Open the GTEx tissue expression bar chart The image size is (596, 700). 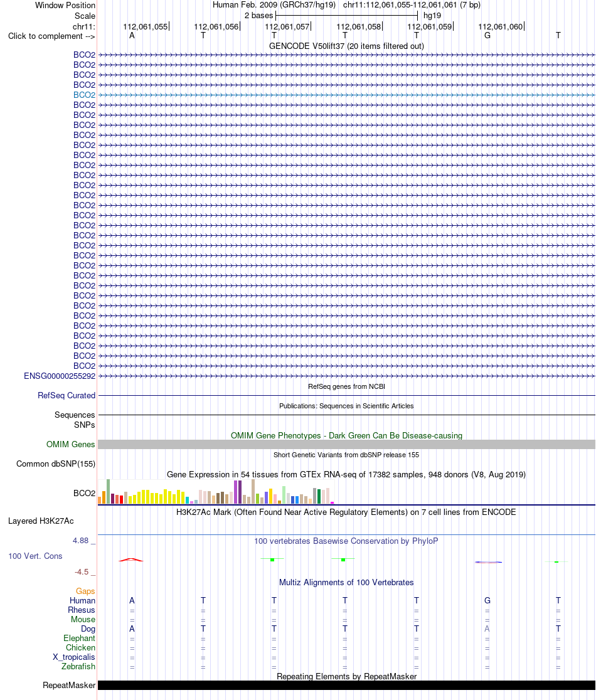(216, 492)
